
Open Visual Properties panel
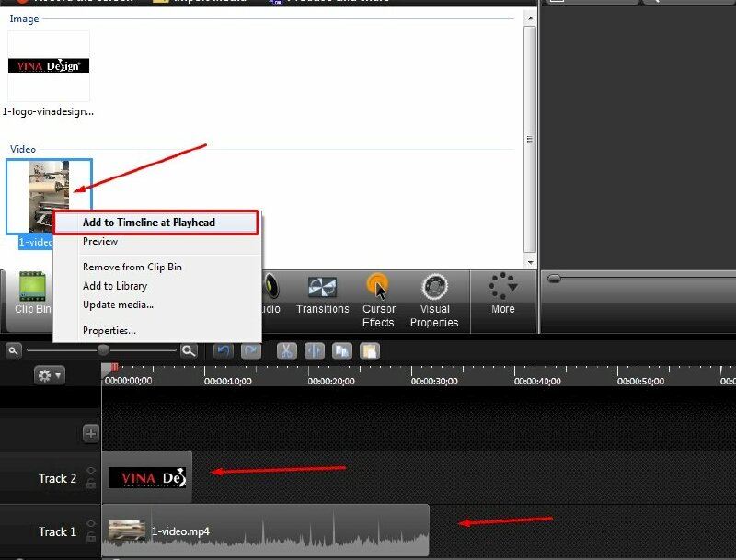434,300
